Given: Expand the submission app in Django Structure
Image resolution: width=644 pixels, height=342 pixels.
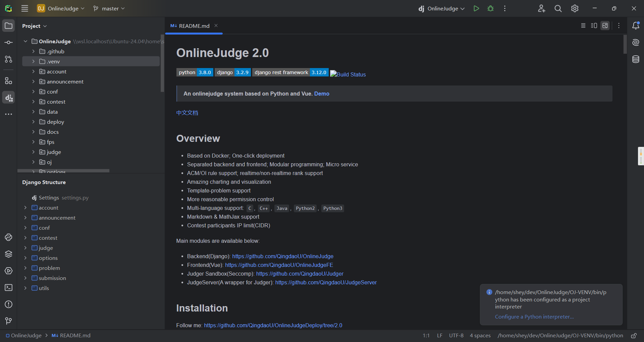Looking at the screenshot, I should (x=25, y=278).
